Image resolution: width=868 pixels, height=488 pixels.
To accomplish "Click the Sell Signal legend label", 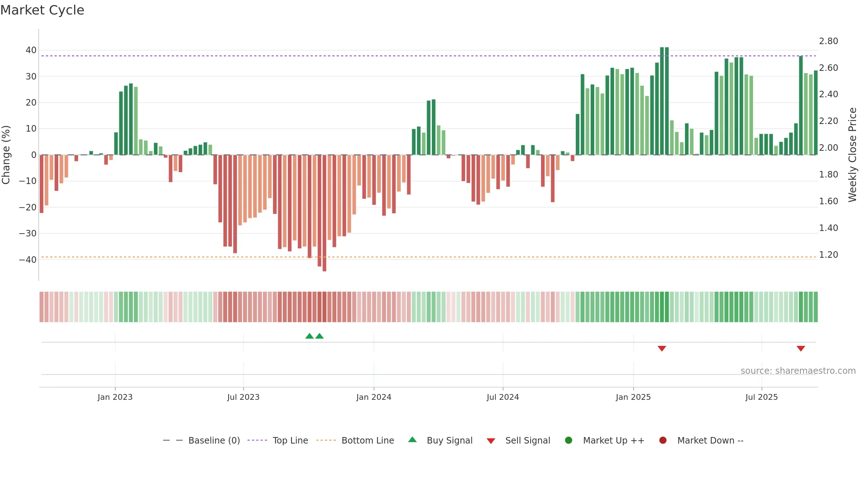I will tap(528, 440).
